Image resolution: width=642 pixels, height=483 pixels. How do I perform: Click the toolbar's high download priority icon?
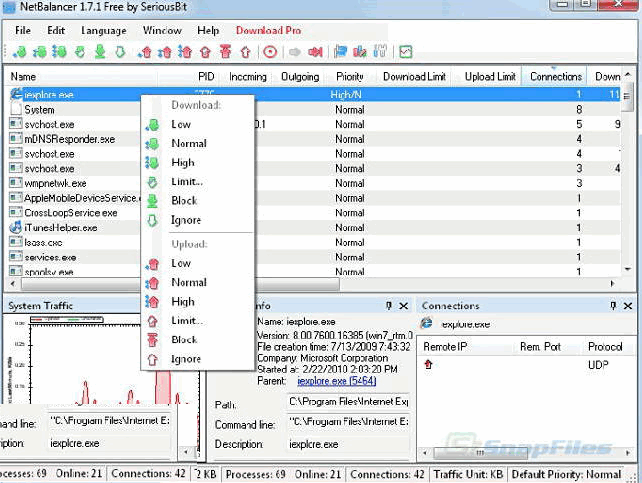coord(59,52)
